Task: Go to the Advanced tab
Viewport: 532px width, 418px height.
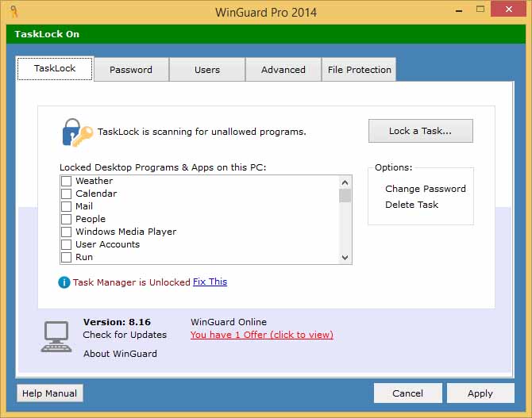Action: pos(283,70)
